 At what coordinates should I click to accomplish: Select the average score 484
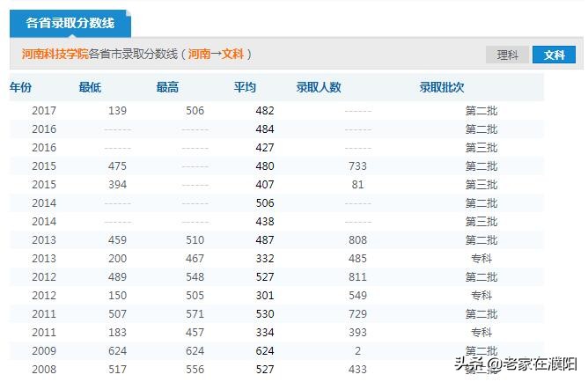point(265,129)
